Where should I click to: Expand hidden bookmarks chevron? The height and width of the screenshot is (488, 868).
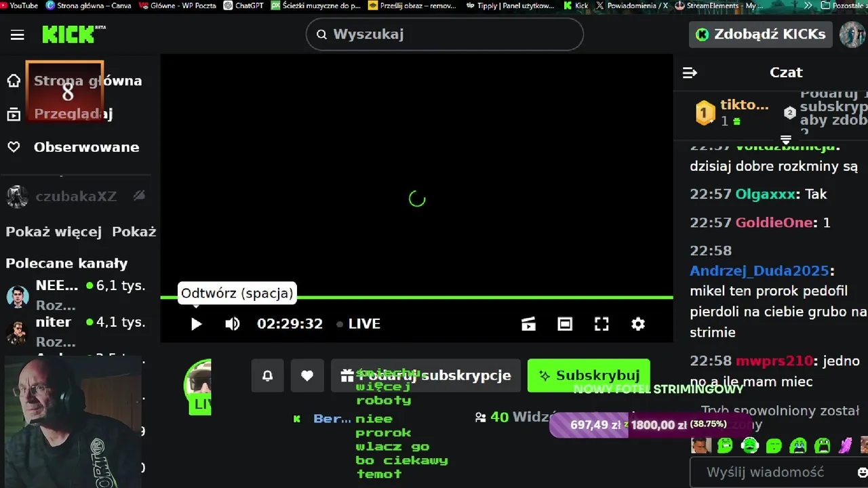tap(808, 5)
